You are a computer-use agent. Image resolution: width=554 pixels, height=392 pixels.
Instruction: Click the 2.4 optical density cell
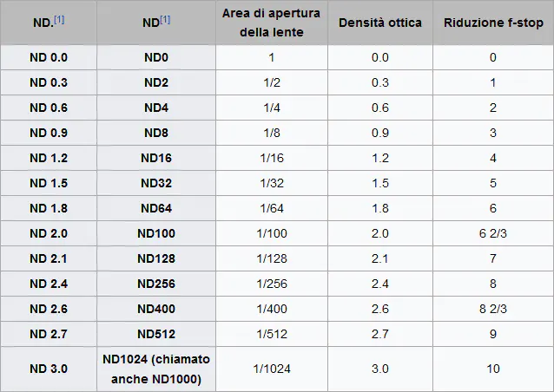point(380,284)
